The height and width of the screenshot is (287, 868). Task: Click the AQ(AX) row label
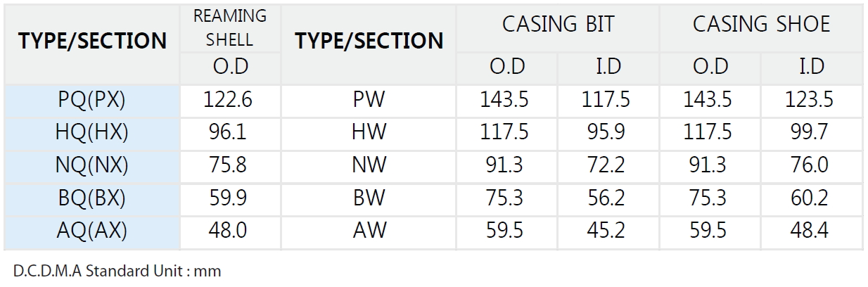coord(92,231)
